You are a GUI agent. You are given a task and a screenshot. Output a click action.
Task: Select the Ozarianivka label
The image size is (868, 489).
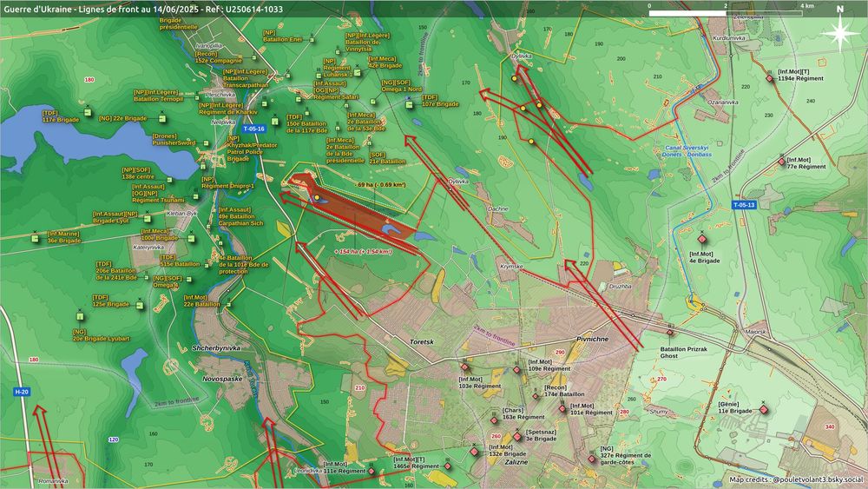click(x=723, y=102)
